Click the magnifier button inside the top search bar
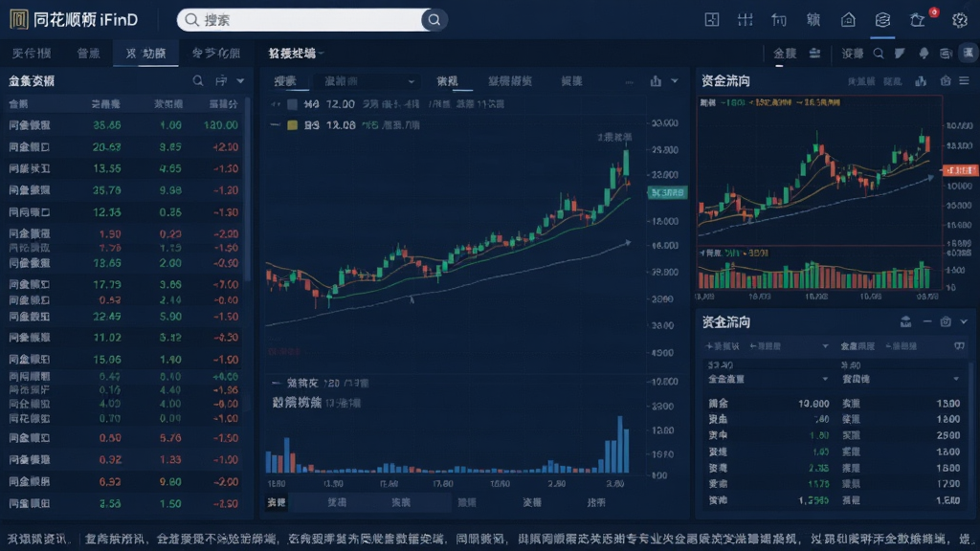 434,20
